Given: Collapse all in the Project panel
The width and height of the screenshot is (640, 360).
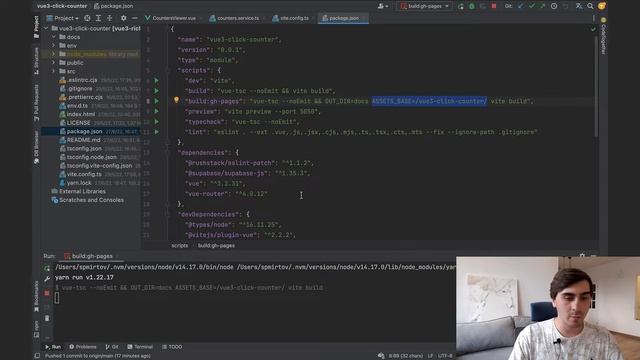Looking at the screenshot, I should pos(109,18).
